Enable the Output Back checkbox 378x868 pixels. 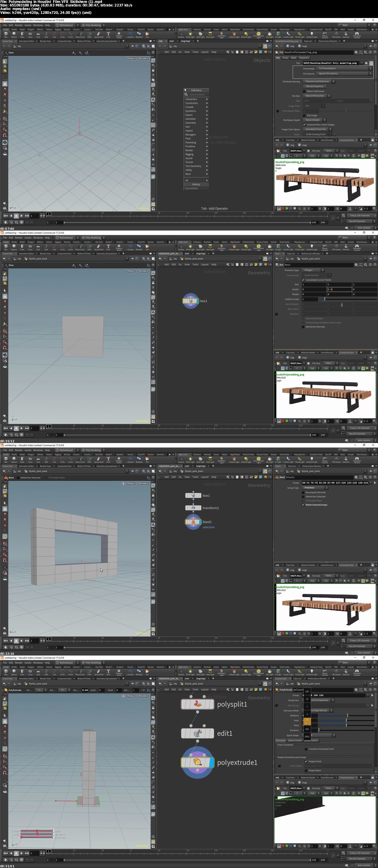[x=306, y=770]
